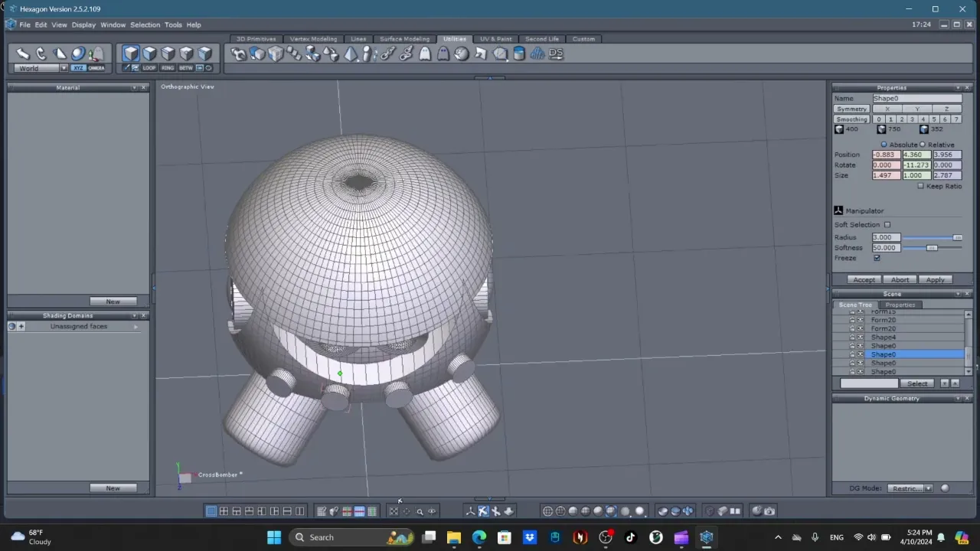This screenshot has height=551, width=980.
Task: Select the arrow selection tool in toolbar
Action: point(23,53)
